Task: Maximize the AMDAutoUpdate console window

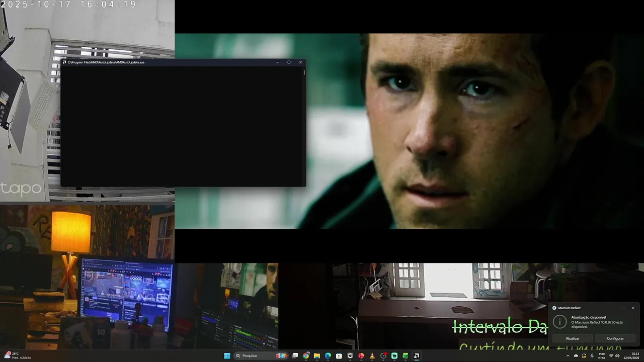Action: coord(289,62)
